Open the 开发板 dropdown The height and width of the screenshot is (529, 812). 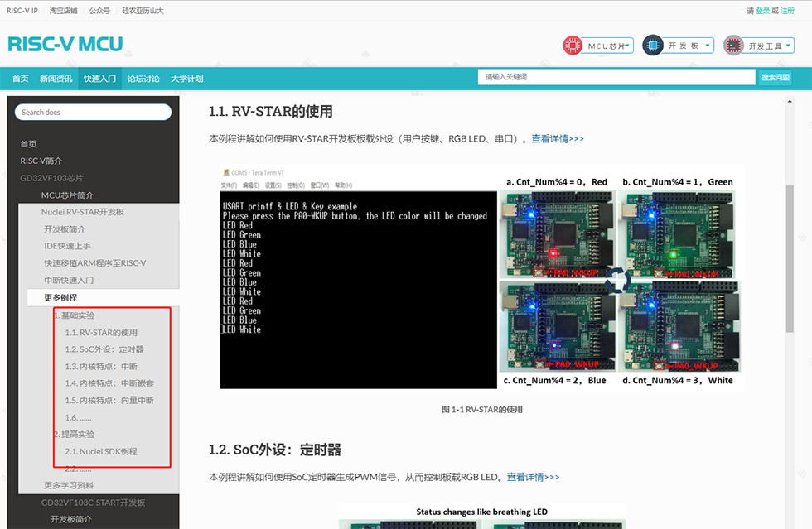pyautogui.click(x=689, y=46)
